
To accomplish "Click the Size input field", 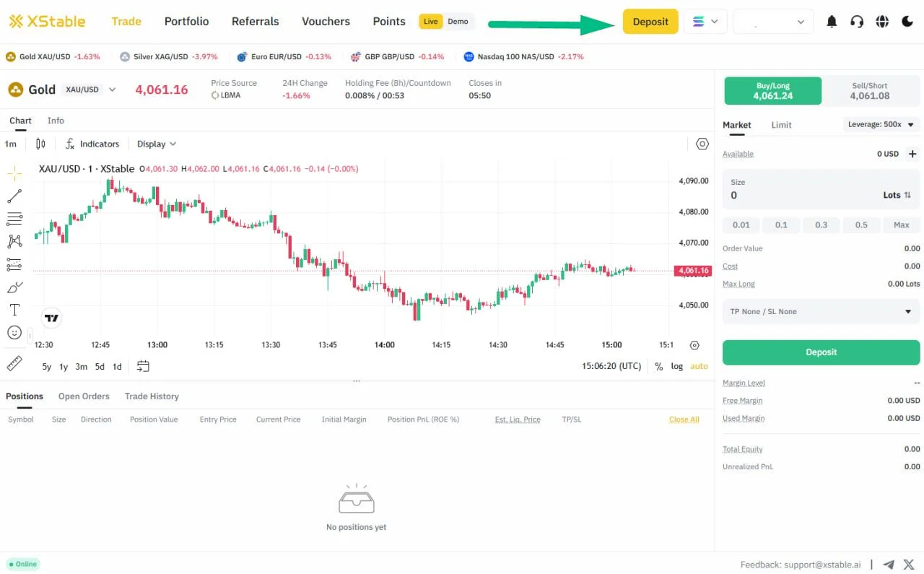I will click(x=821, y=189).
